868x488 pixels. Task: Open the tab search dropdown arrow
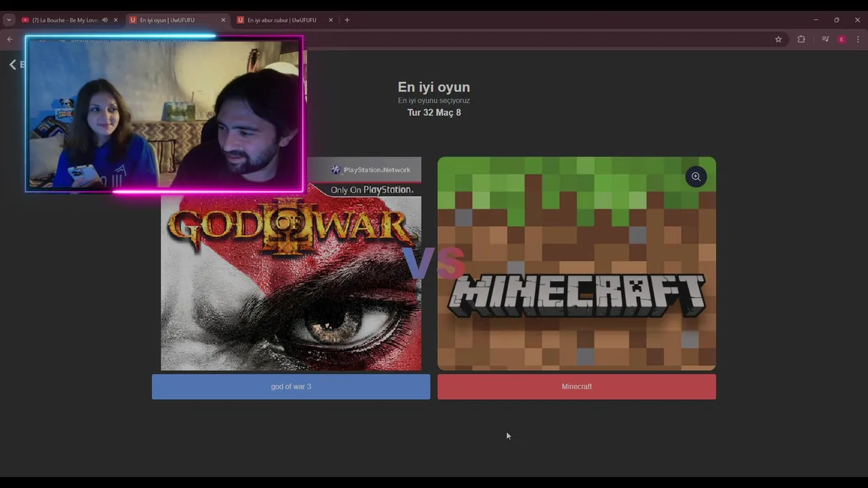[9, 20]
